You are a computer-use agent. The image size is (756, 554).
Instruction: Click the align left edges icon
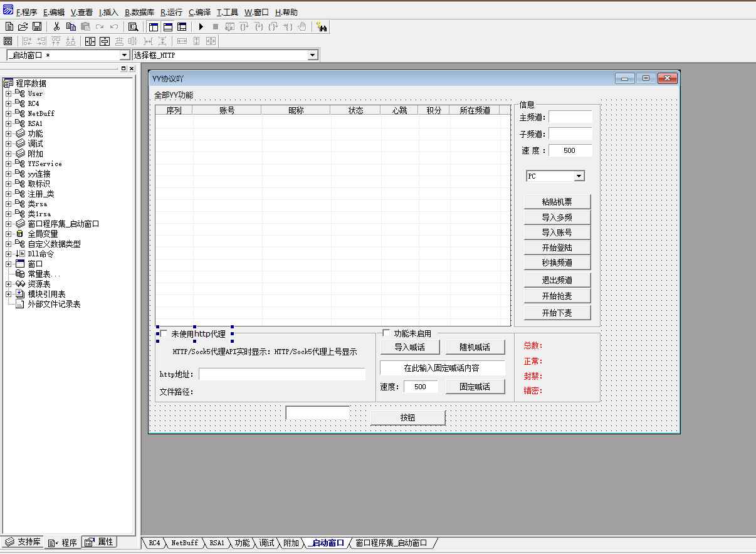point(27,41)
